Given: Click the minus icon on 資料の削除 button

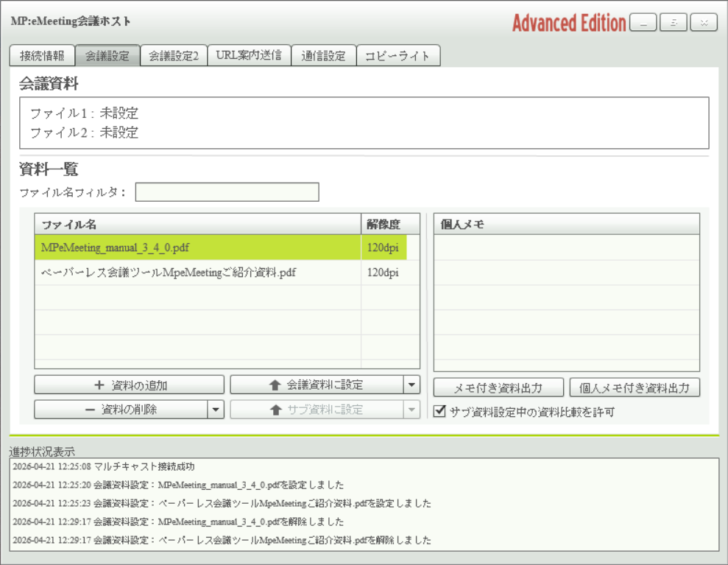Looking at the screenshot, I should (89, 410).
